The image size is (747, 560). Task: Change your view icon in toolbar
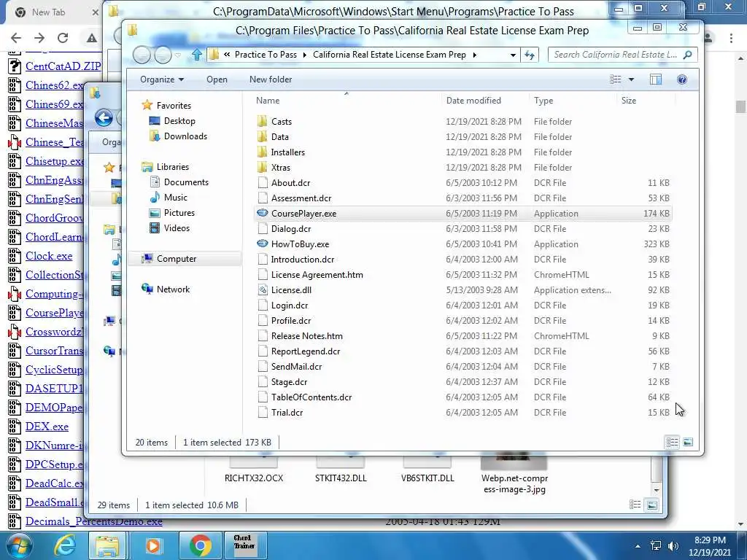(616, 79)
